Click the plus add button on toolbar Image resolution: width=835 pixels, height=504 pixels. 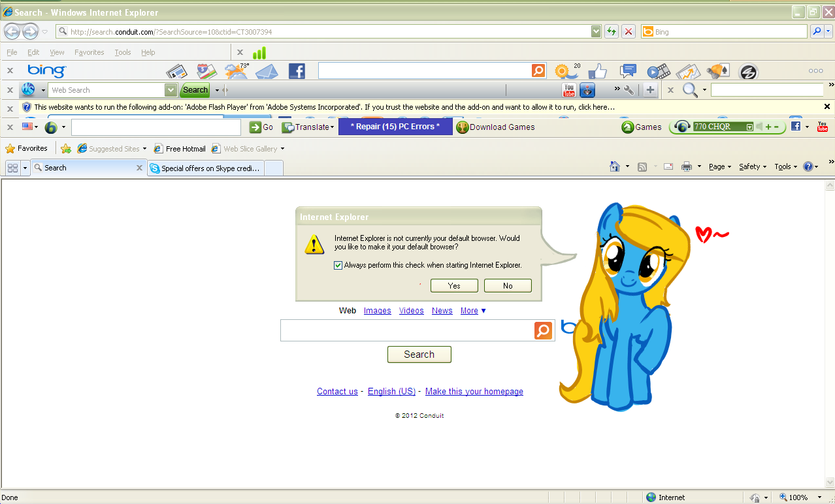click(650, 90)
